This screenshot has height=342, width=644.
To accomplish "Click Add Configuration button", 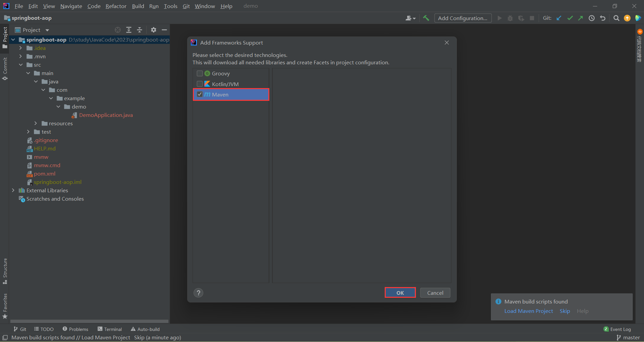I will tap(463, 18).
